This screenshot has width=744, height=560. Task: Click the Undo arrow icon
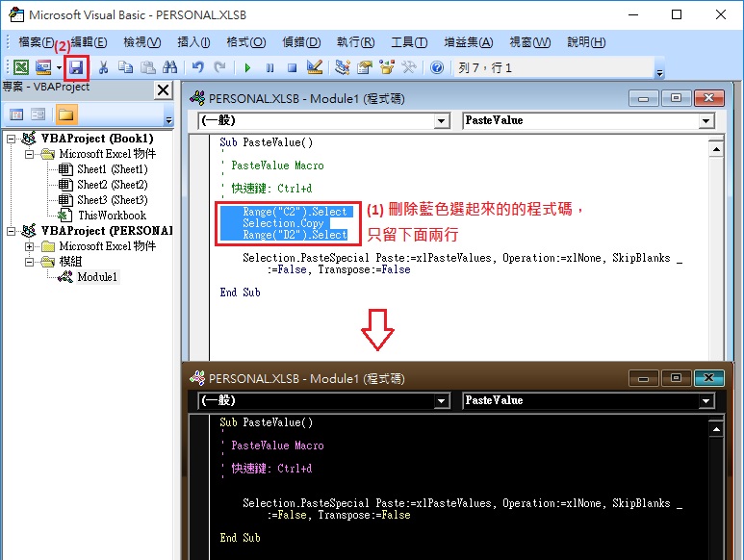pyautogui.click(x=198, y=67)
